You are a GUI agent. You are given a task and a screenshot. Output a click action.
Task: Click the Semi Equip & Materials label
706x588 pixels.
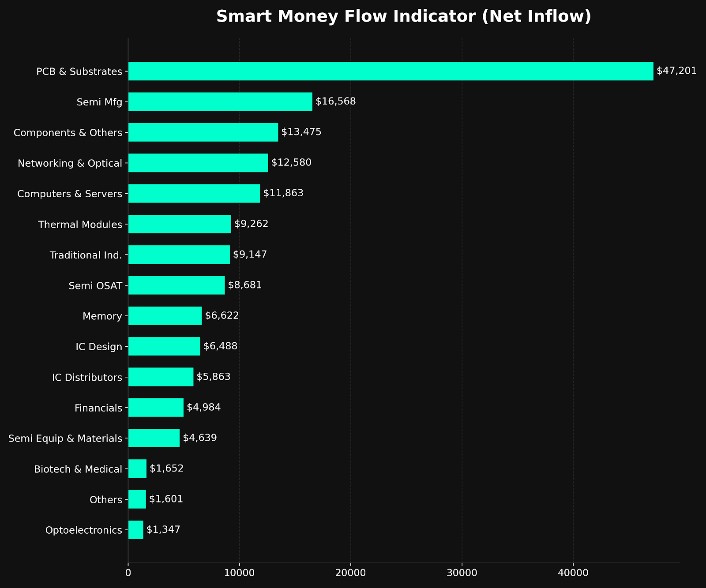tap(65, 438)
